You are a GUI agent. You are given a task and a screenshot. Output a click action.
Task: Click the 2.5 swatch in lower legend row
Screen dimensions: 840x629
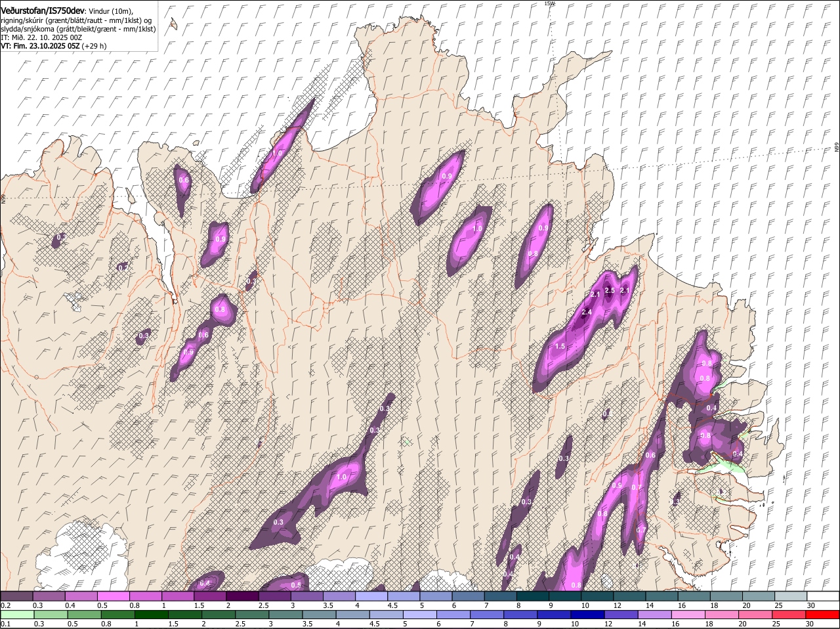251,615
